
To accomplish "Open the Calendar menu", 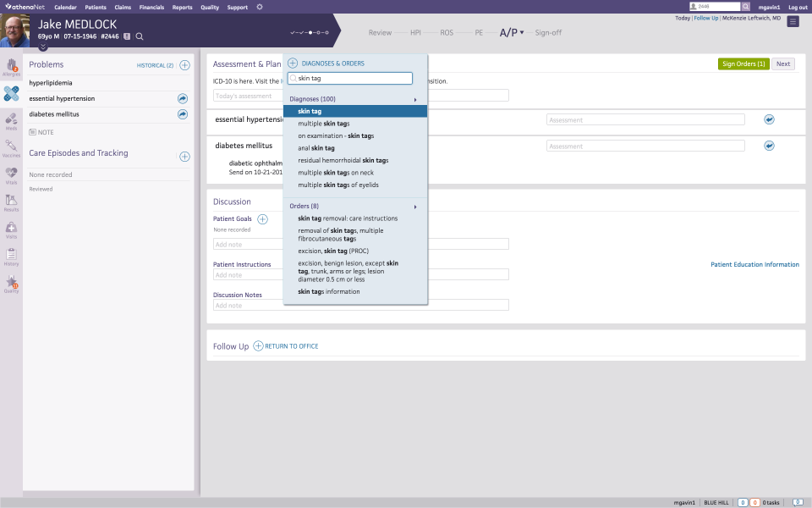I will [65, 8].
